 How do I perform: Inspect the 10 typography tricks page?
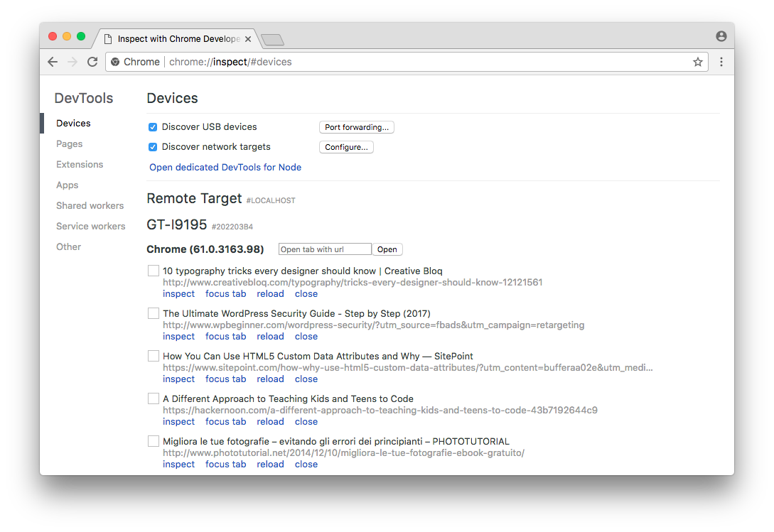tap(178, 293)
